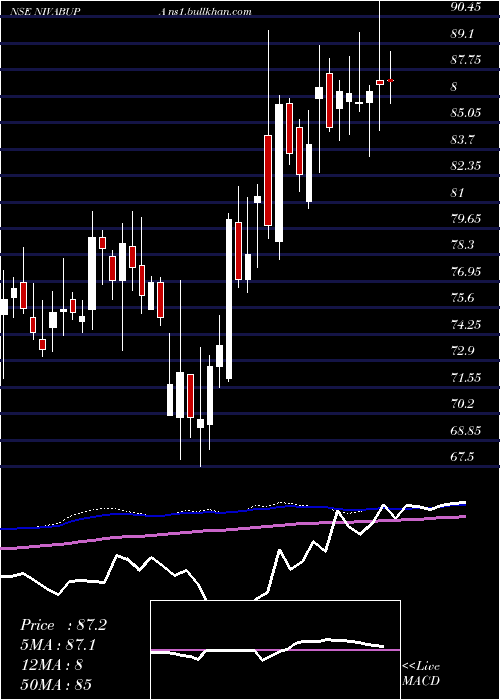This screenshot has width=500, height=700.
Task: Click the <<Live MACD label
Action: click(x=421, y=674)
